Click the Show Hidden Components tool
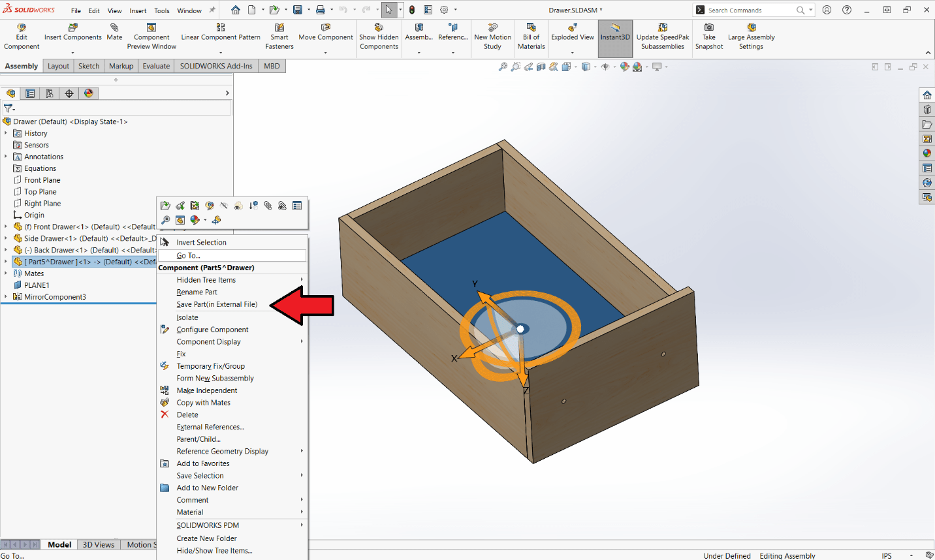The image size is (935, 560). click(379, 29)
